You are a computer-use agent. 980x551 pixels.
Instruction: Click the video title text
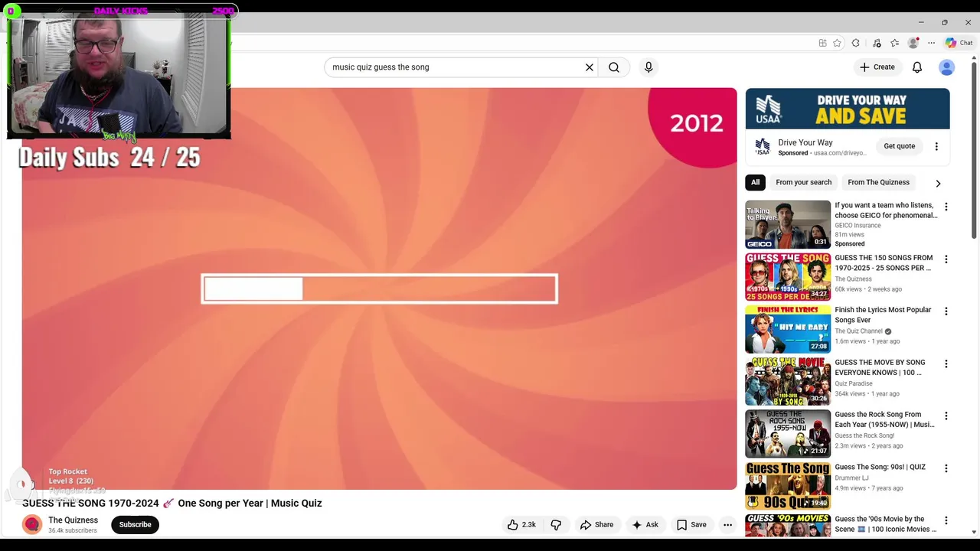(172, 504)
